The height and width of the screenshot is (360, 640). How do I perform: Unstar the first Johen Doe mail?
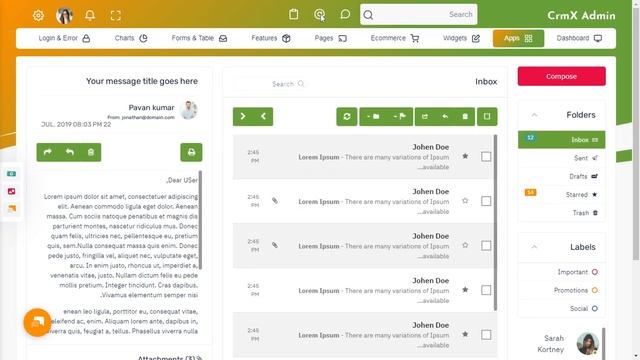[x=465, y=156]
